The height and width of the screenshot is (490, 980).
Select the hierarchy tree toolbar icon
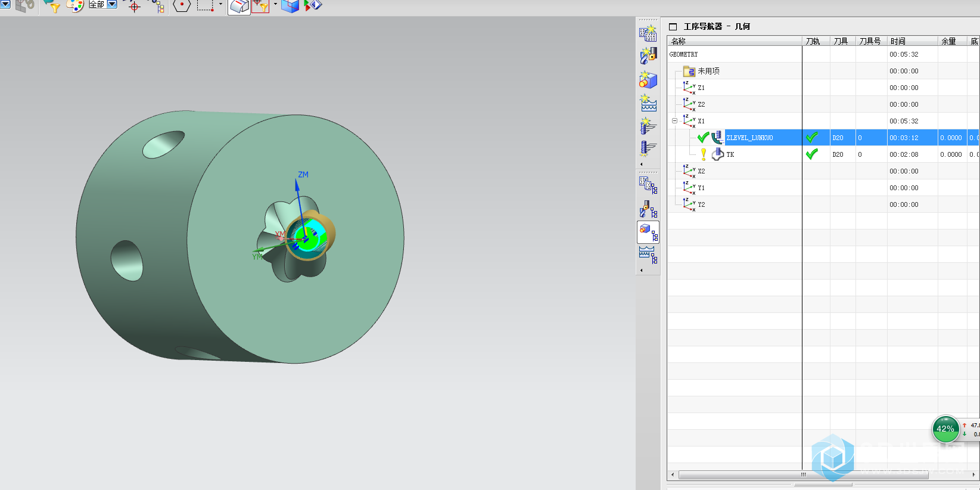click(158, 6)
